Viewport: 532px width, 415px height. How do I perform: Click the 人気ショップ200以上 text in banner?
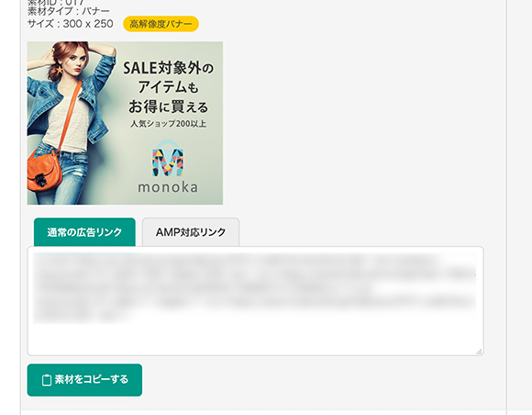[168, 124]
